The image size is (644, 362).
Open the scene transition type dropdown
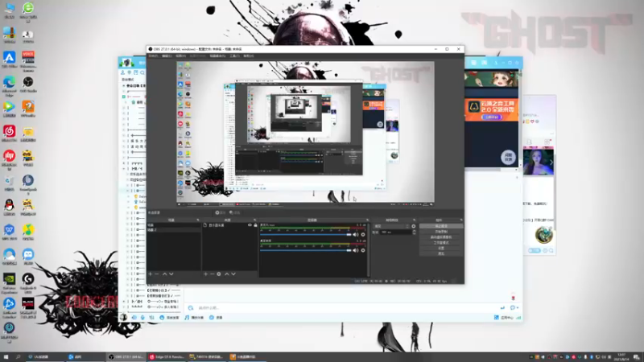click(x=391, y=226)
